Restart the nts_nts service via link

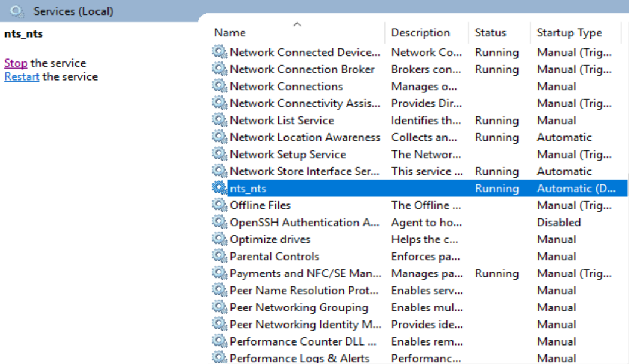(21, 76)
